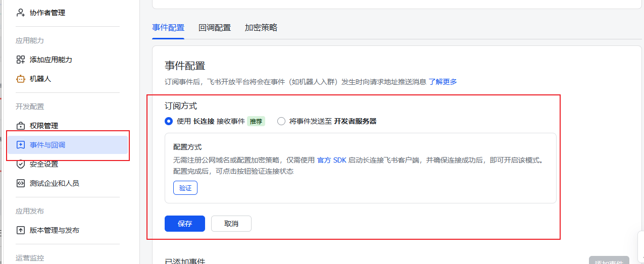Viewport: 644px width, 264px height.
Task: Click the 推荐 green tag
Action: tap(256, 121)
